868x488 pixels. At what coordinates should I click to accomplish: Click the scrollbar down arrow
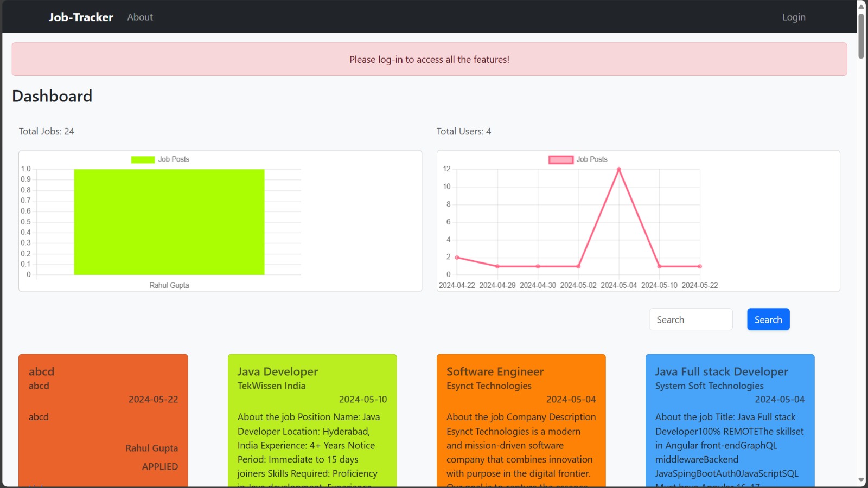[861, 480]
